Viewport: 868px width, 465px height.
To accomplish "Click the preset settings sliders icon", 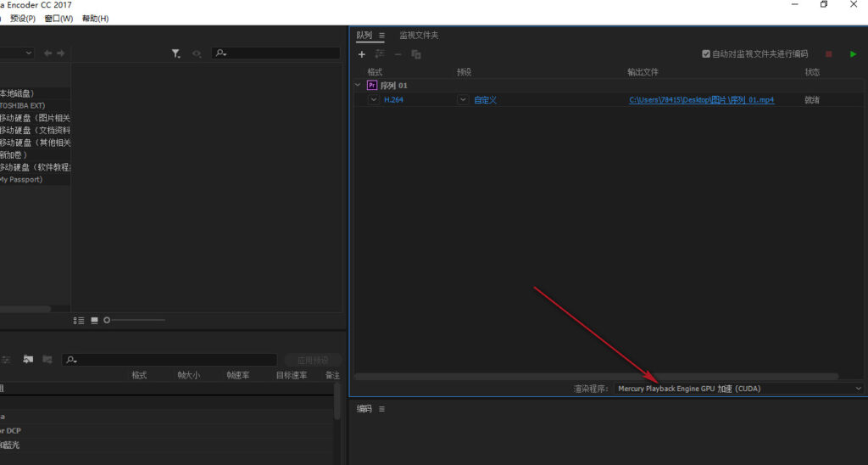I will tap(6, 360).
